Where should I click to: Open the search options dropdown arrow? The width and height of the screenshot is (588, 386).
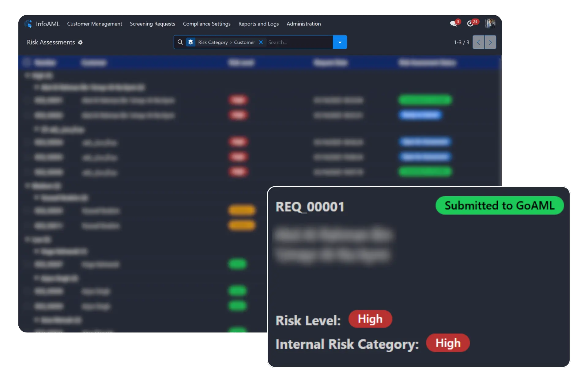(x=340, y=42)
